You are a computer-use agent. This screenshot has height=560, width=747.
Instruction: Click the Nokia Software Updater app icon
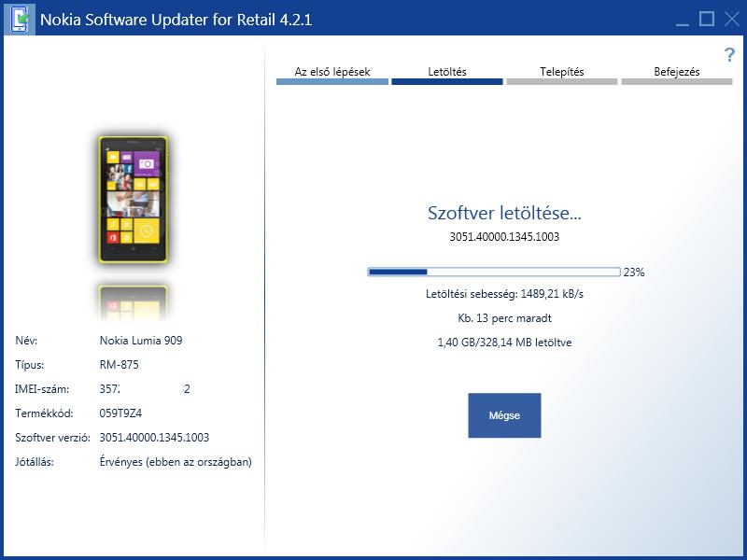coord(20,19)
